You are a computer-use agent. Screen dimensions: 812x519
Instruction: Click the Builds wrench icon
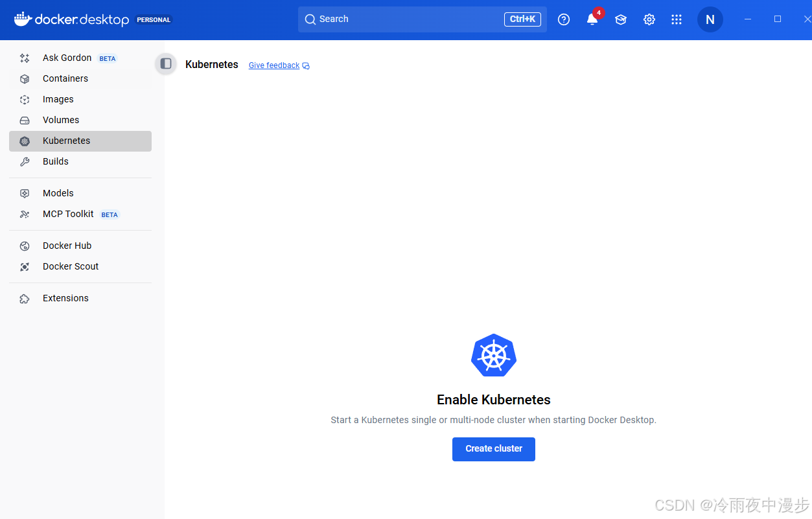click(25, 162)
